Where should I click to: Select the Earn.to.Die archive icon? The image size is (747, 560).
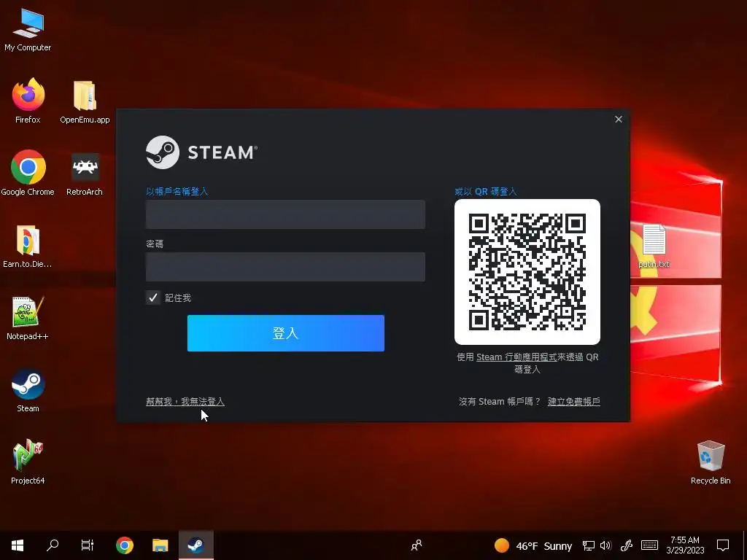(28, 246)
